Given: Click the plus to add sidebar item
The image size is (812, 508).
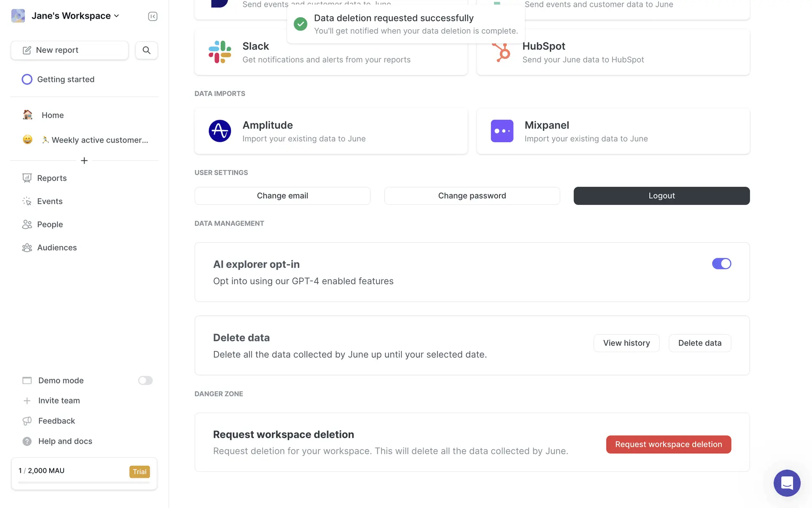Looking at the screenshot, I should click(x=84, y=160).
